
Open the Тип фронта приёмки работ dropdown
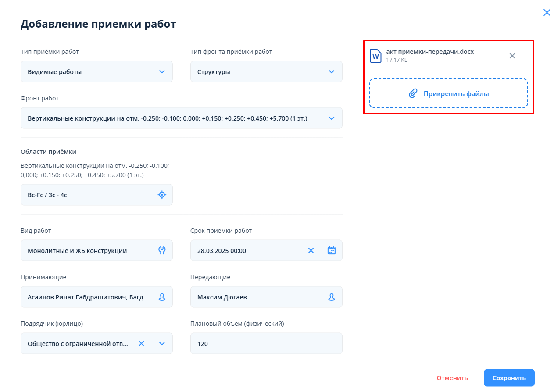(332, 71)
